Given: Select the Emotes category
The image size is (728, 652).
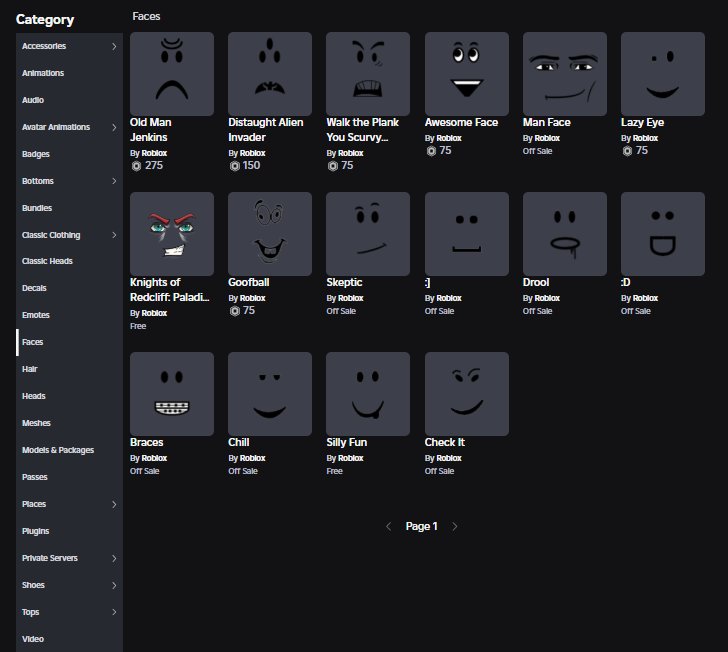Looking at the screenshot, I should pos(69,315).
